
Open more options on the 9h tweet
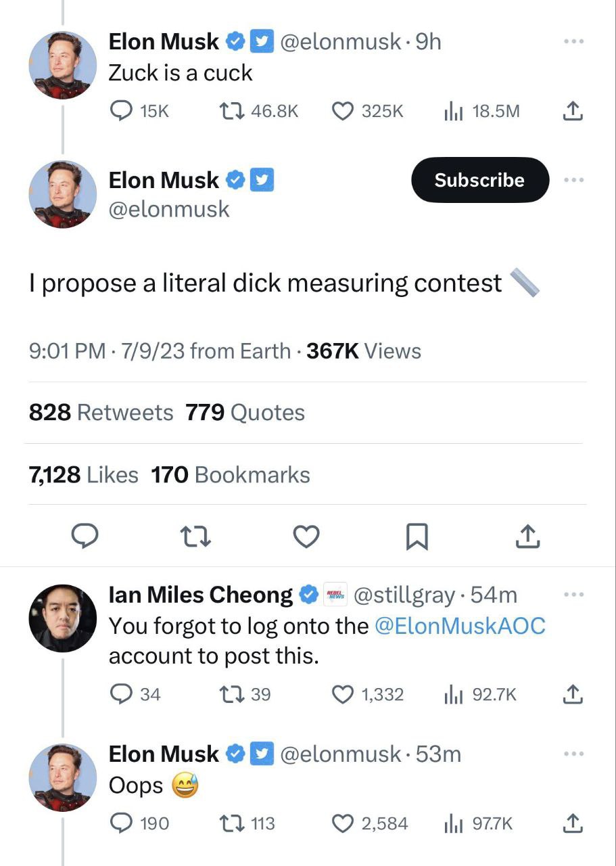point(572,41)
